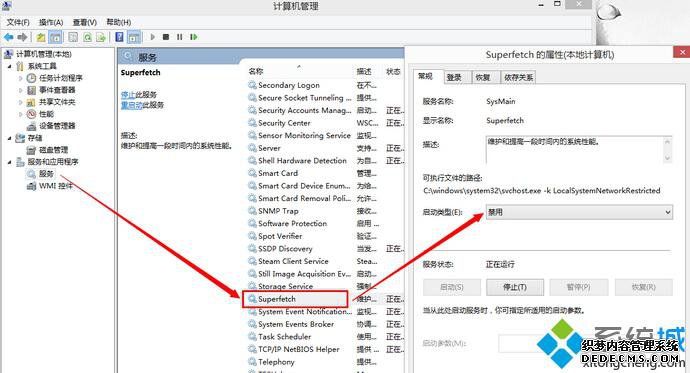The width and height of the screenshot is (690, 373).
Task: Click the Export list toolbar icon
Action: (x=101, y=37)
